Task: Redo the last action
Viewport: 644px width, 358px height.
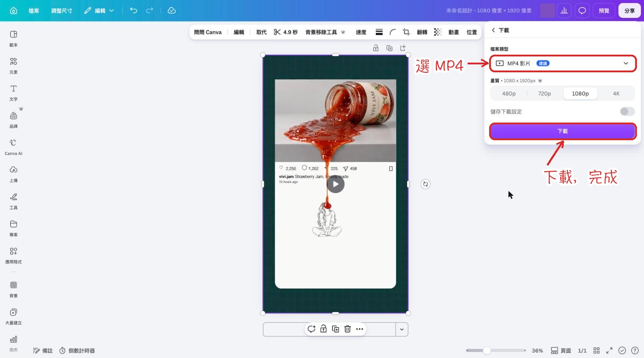Action: coord(150,10)
